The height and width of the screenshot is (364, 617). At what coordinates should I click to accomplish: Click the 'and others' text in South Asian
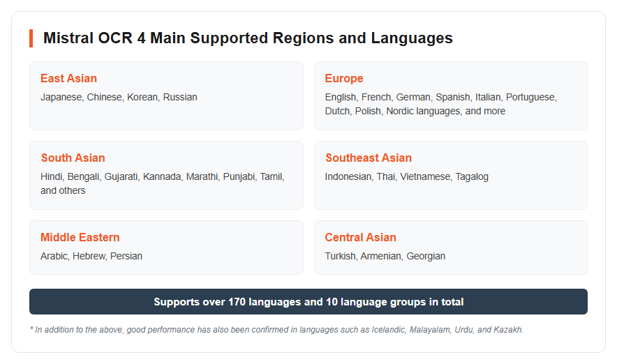(63, 190)
